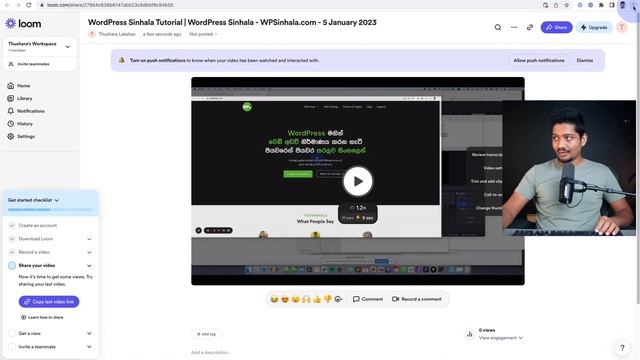Toggle Invite a teammate checklist circle
Screen dimensions: 640x360
12,347
